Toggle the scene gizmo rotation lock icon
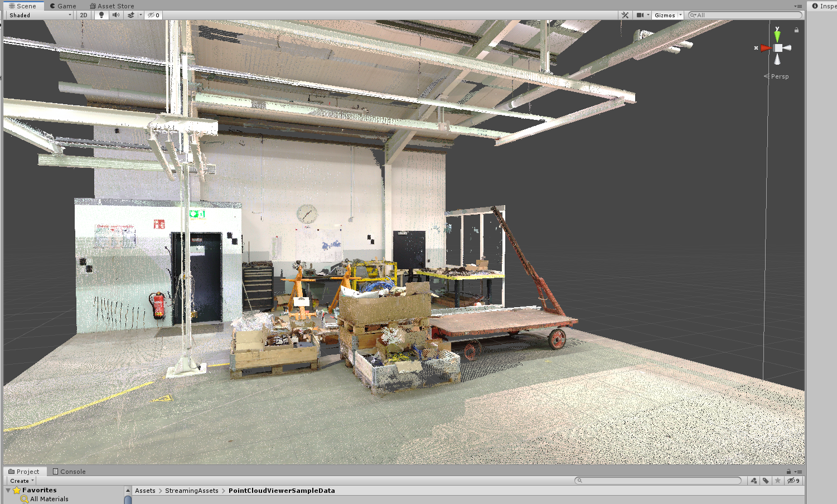The width and height of the screenshot is (837, 504). coord(796,30)
